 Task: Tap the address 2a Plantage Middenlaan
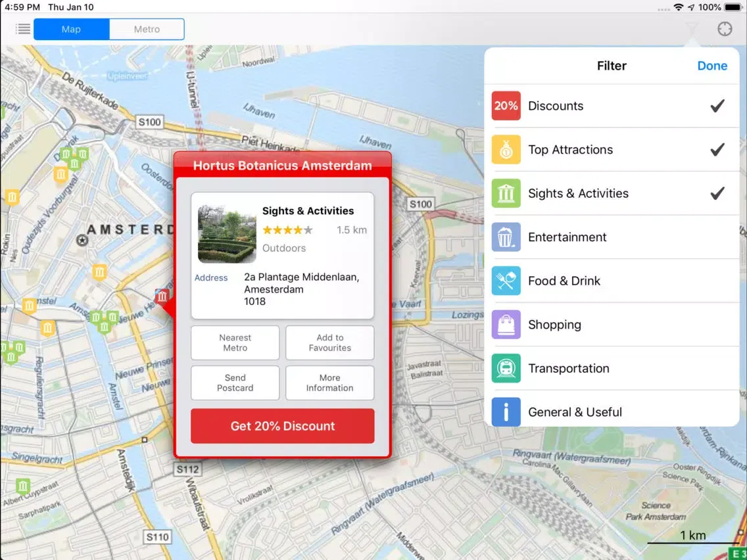(302, 289)
